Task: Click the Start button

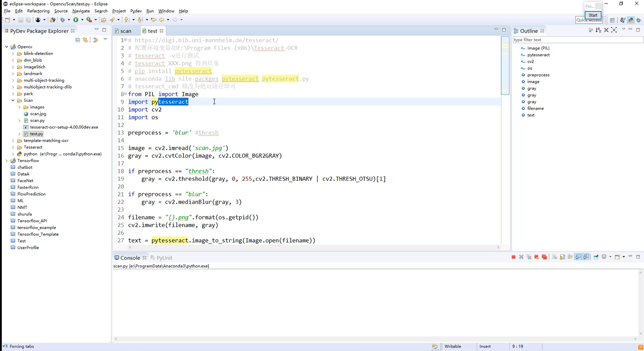Action: [593, 15]
